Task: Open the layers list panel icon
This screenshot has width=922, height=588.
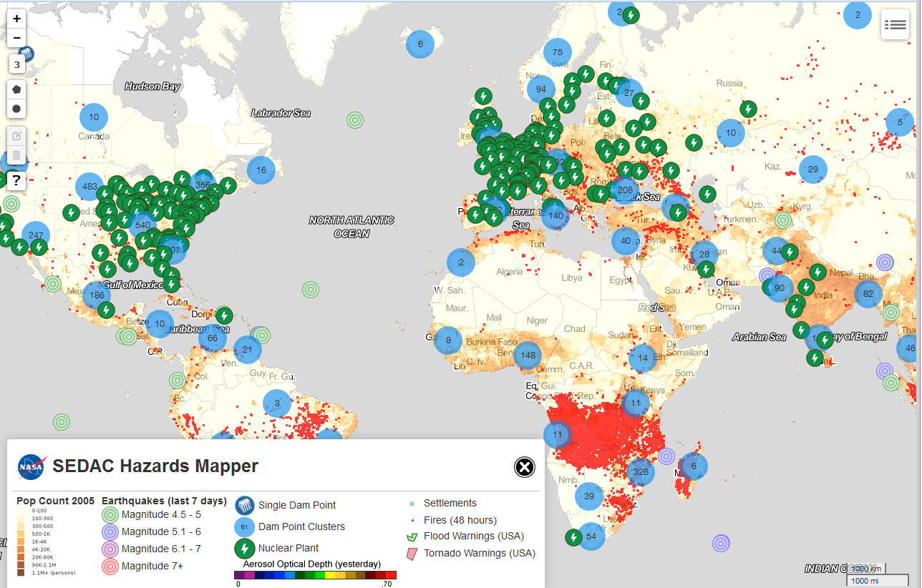Action: [x=895, y=24]
